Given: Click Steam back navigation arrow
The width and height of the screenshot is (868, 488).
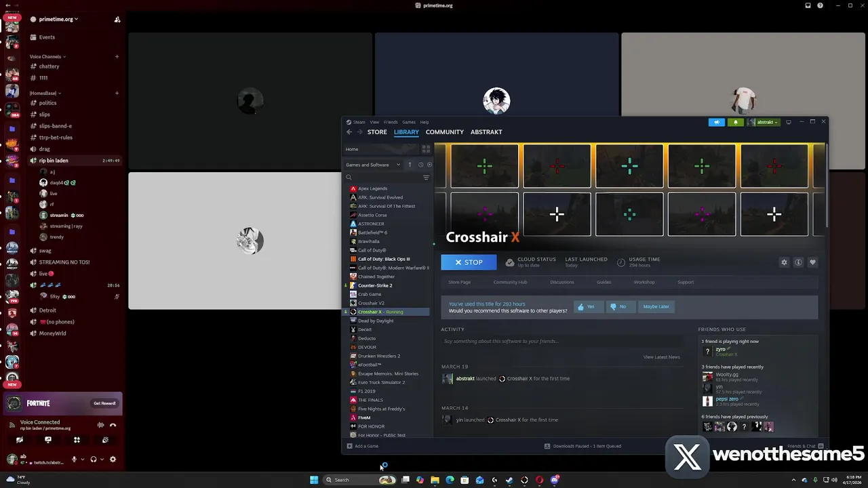Looking at the screenshot, I should tap(349, 132).
